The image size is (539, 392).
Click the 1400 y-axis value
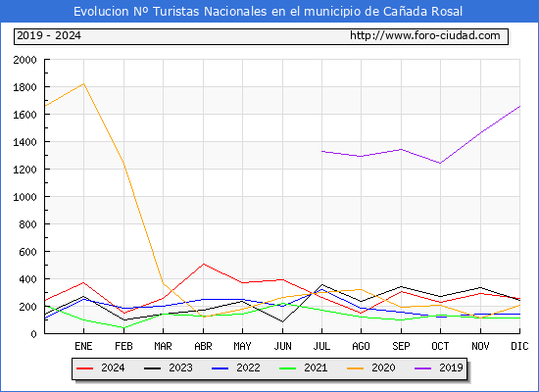pos(24,142)
